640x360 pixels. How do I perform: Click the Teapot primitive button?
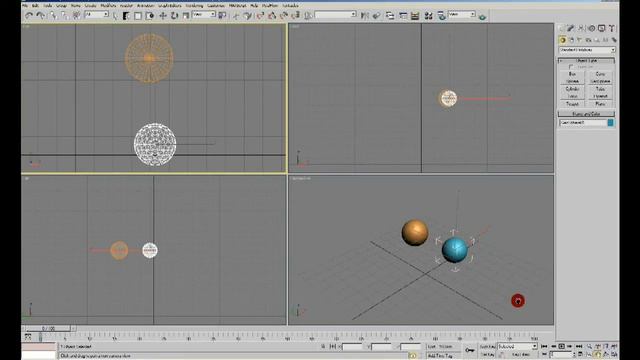coord(572,104)
